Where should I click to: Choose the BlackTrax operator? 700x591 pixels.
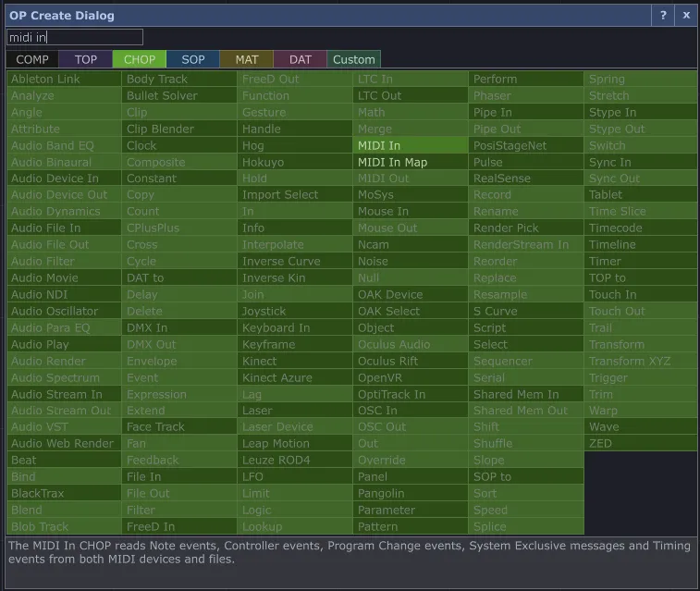[64, 493]
